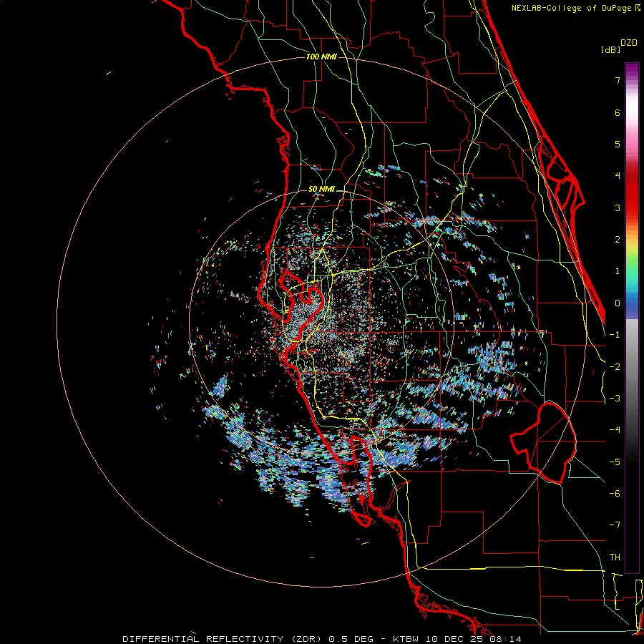Screen dimensions: 644x644
Task: Click the "-4" value on the color scale
Action: [615, 430]
